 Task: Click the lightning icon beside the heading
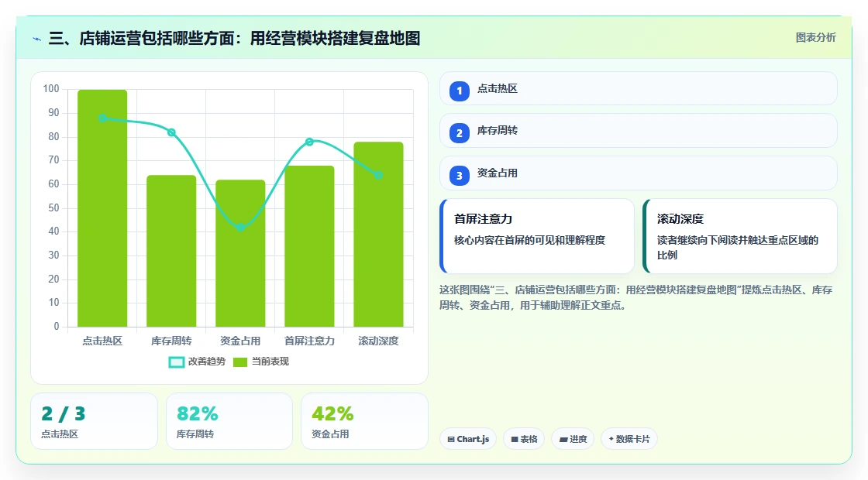(x=37, y=39)
